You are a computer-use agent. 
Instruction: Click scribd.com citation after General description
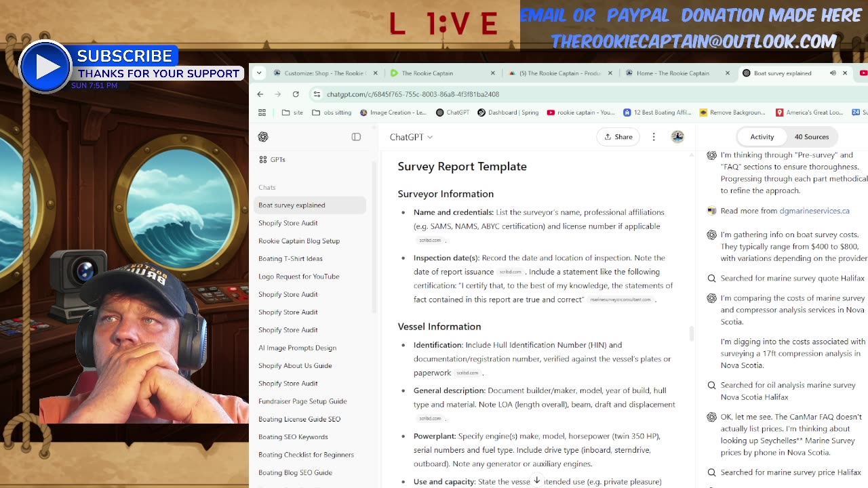pyautogui.click(x=430, y=418)
